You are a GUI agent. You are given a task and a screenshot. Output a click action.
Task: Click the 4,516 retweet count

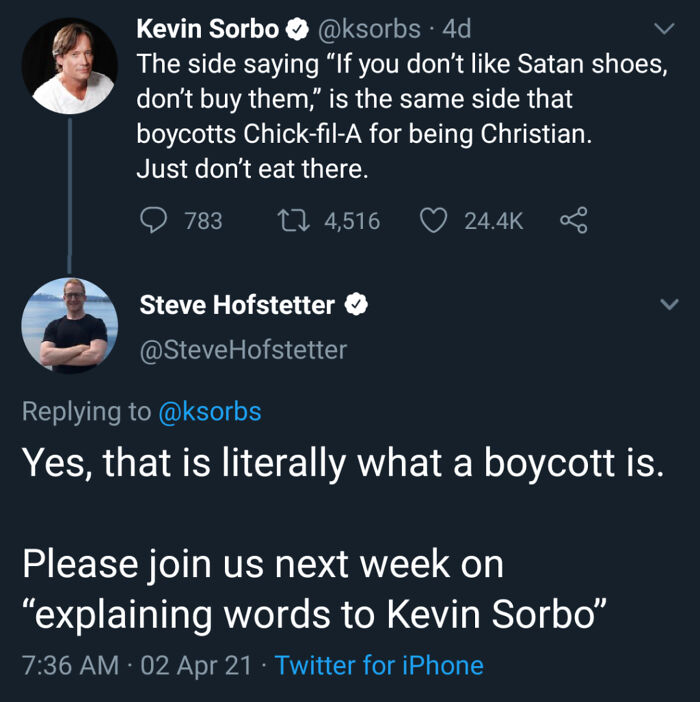[352, 220]
